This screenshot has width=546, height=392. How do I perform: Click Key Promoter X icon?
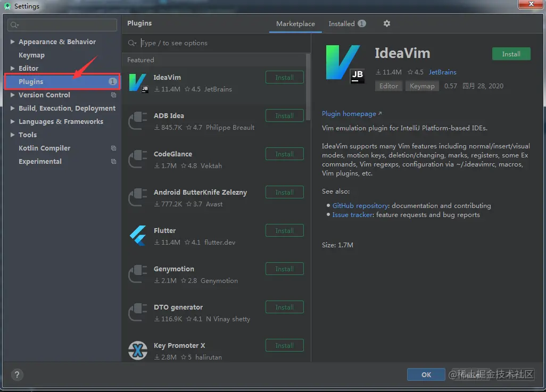click(x=138, y=351)
